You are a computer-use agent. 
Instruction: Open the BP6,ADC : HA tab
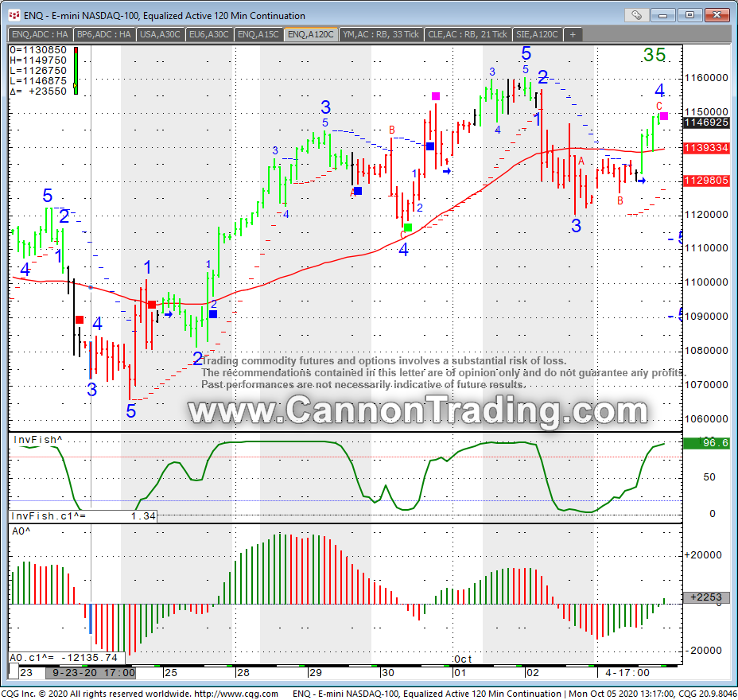click(x=103, y=34)
